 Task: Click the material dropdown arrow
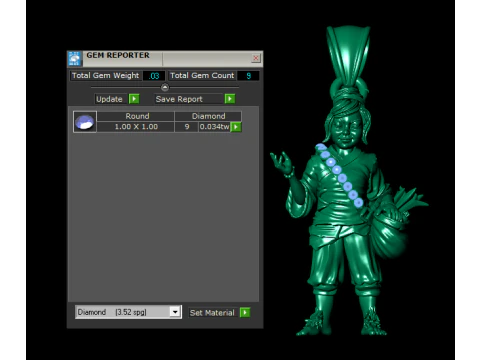point(175,312)
